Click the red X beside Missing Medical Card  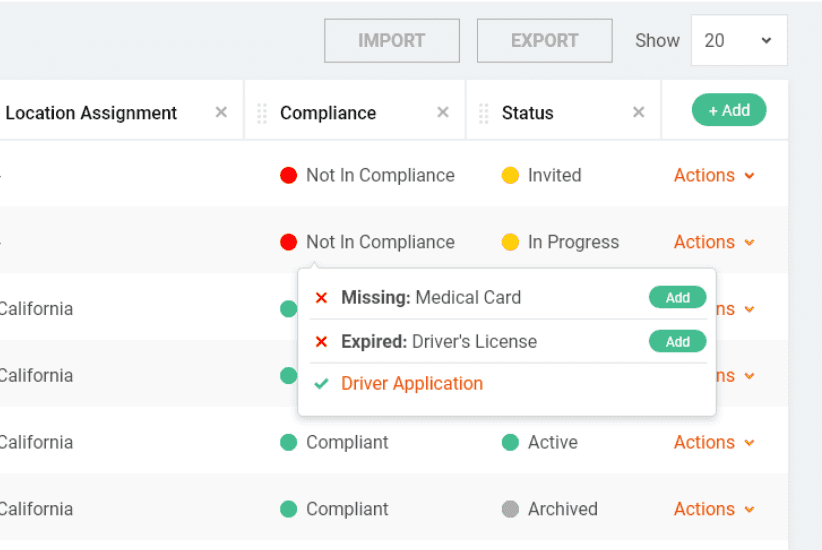point(321,298)
